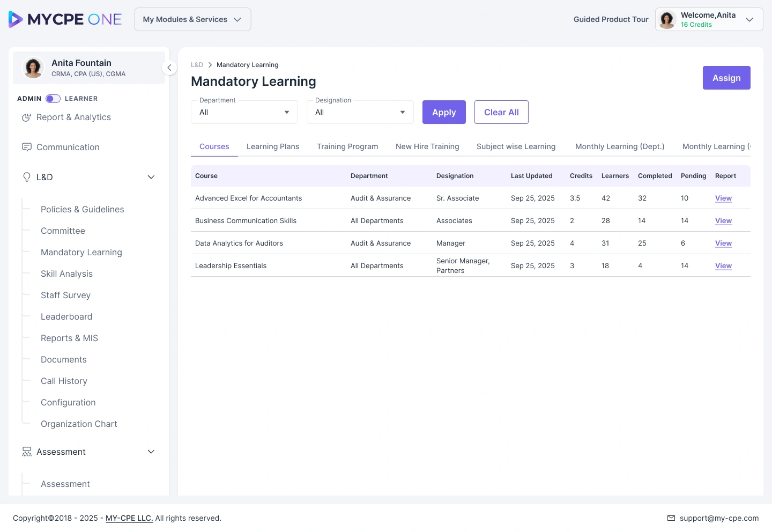Open the Department dropdown

(x=244, y=112)
